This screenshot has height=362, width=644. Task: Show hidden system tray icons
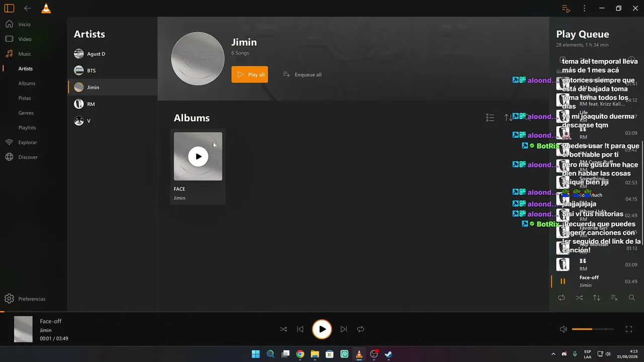(x=553, y=354)
